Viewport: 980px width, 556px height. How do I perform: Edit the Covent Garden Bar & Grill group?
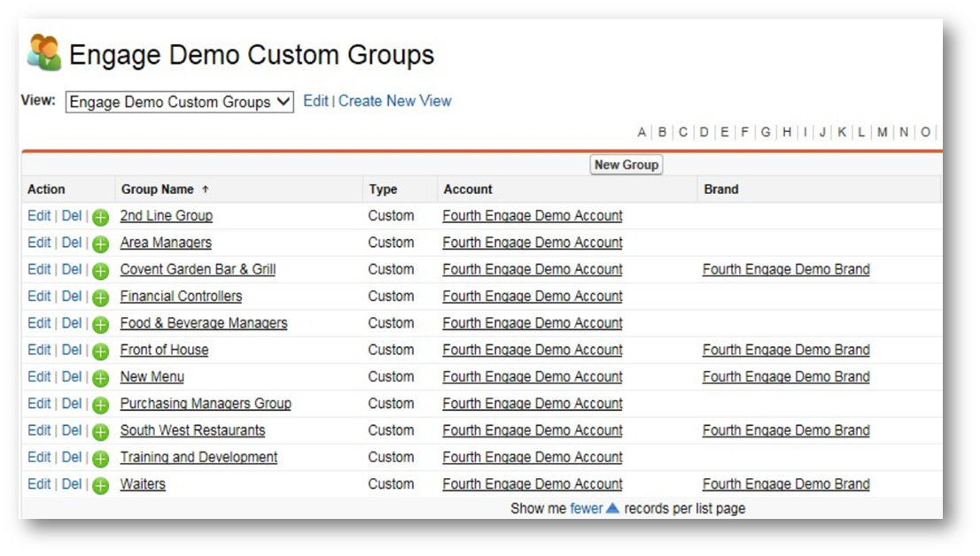[x=39, y=269]
